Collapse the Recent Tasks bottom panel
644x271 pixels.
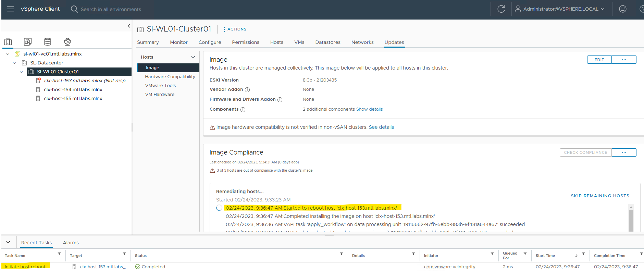pos(8,242)
